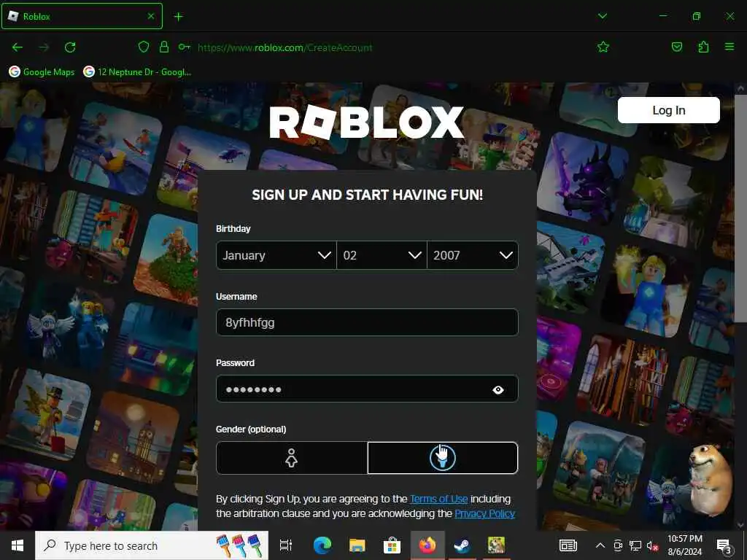Viewport: 747px width, 560px height.
Task: Click the Roblox logo
Action: (367, 122)
